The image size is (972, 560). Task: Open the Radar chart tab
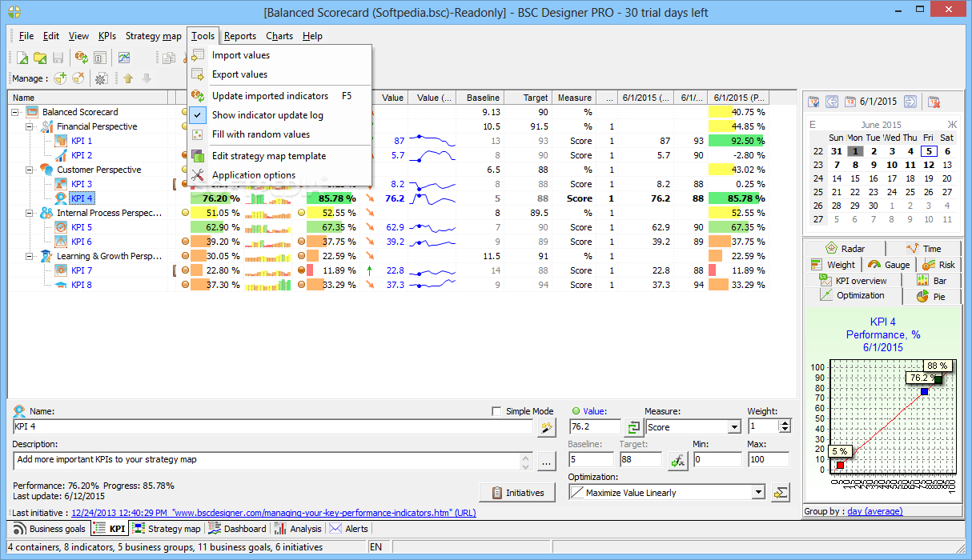coord(845,249)
